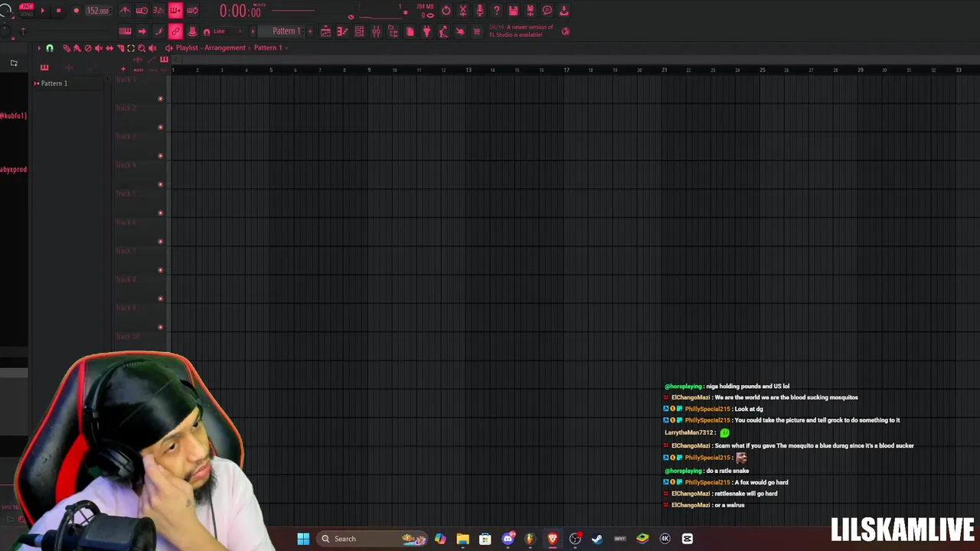Open the touch controllers icon
The height and width of the screenshot is (551, 980).
click(x=460, y=31)
